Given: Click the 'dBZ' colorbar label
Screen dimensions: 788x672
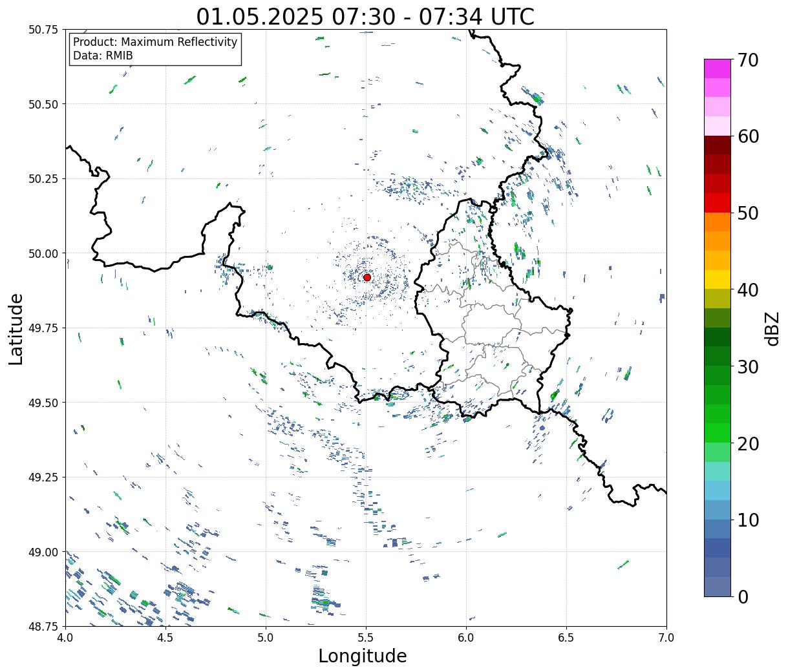Looking at the screenshot, I should tap(772, 328).
